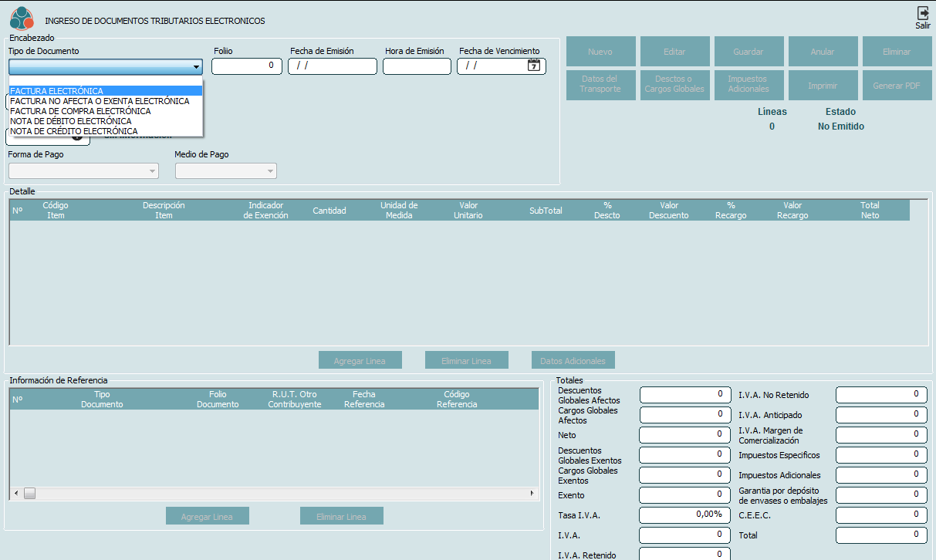Pick FACTURA DE COMPRA ELECTRÓNICA option
Image resolution: width=936 pixels, height=560 pixels.
click(x=80, y=111)
